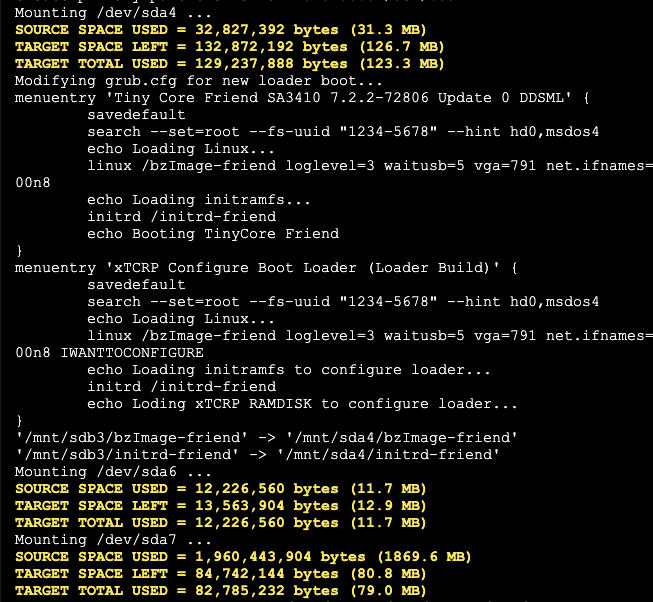This screenshot has height=602, width=653.
Task: Click the 'echo Loding xTCRP RAMDISK' line
Action: pyautogui.click(x=302, y=404)
